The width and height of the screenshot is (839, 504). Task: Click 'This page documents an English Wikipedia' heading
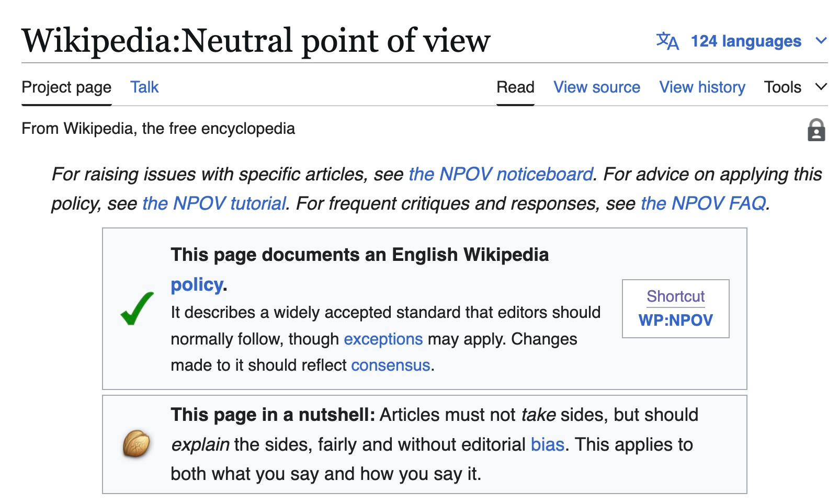click(359, 255)
